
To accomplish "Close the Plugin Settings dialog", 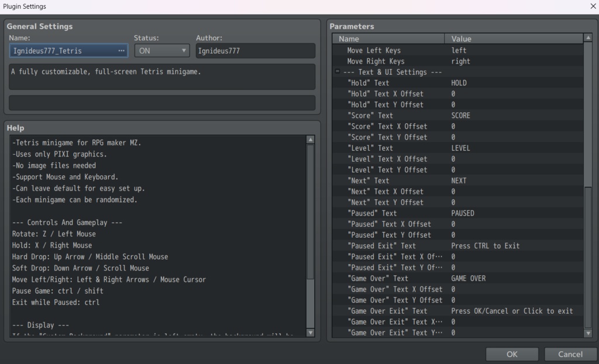I will point(593,6).
